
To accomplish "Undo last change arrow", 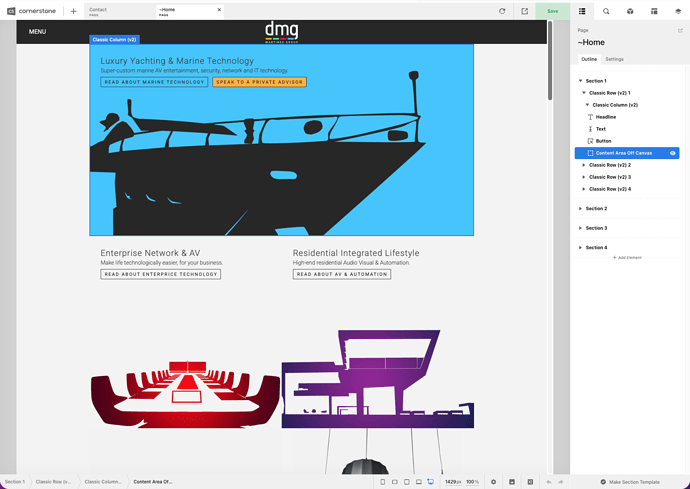I will (x=549, y=482).
